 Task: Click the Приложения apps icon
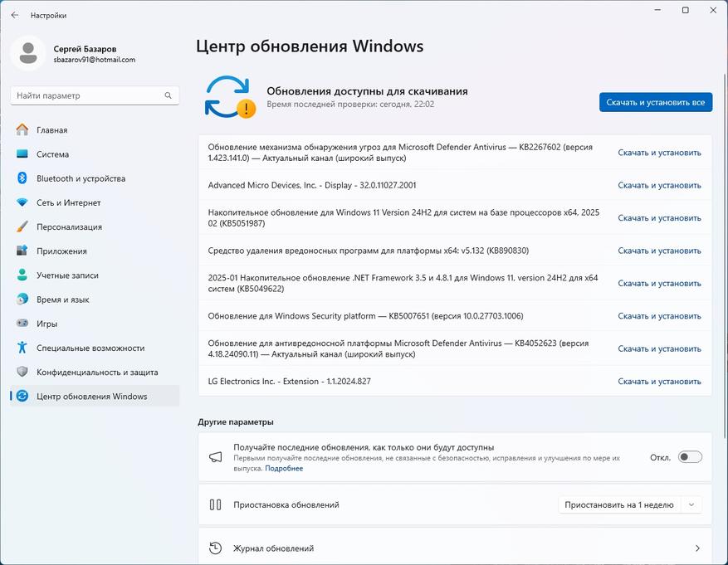[22, 251]
